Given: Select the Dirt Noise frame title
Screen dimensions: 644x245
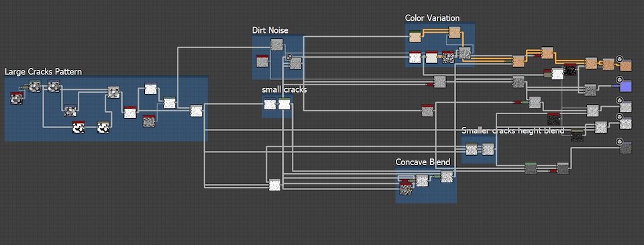Looking at the screenshot, I should [270, 30].
